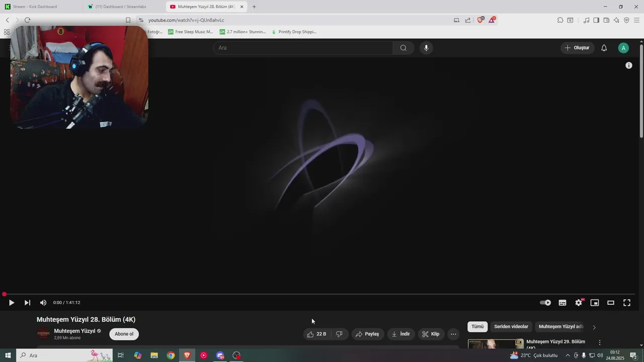
Task: Switch to theater mode
Action: 611,303
